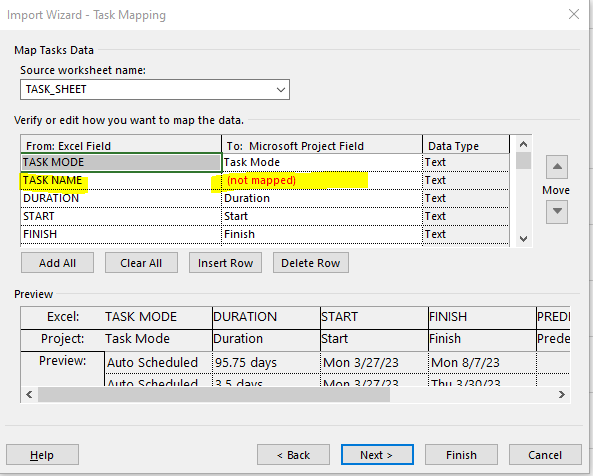
Task: Click the Finish Project field cell
Action: click(322, 234)
